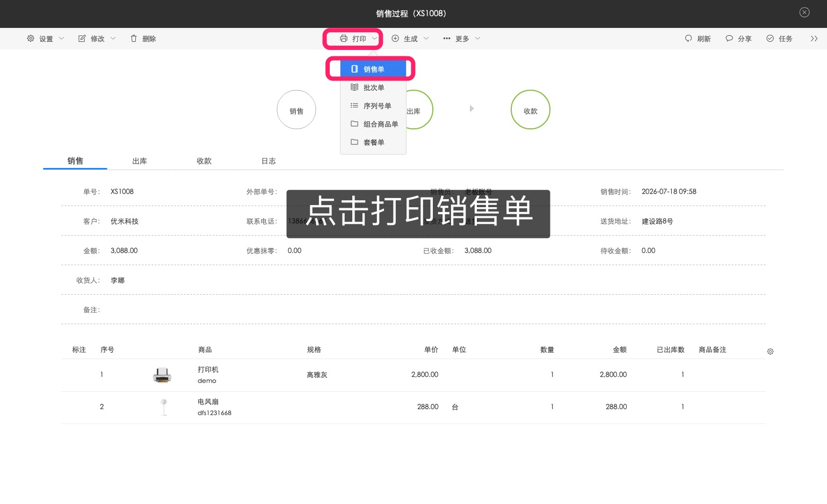This screenshot has width=827, height=504.
Task: Click the product code dfs1231668
Action: click(x=214, y=413)
